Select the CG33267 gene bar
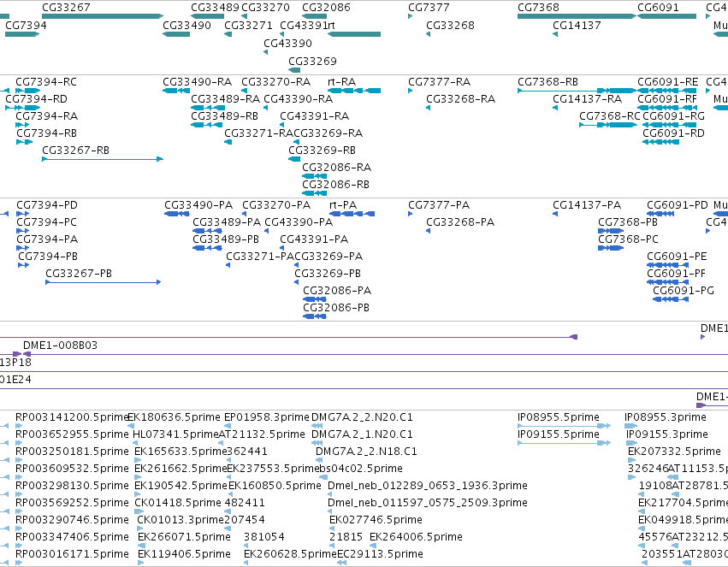 coord(103,16)
